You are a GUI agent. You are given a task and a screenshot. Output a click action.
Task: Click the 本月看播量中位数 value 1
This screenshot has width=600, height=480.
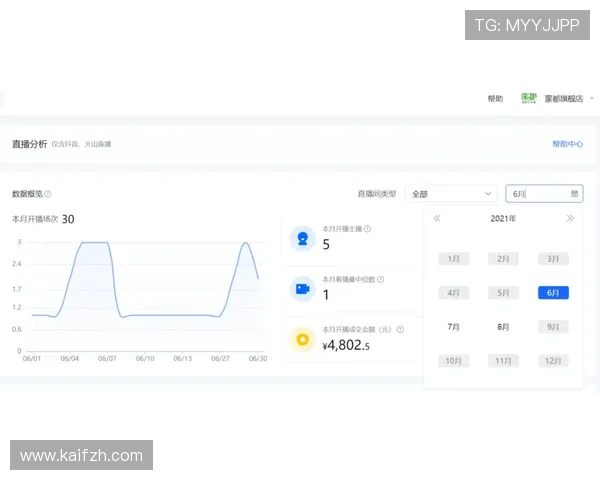326,295
